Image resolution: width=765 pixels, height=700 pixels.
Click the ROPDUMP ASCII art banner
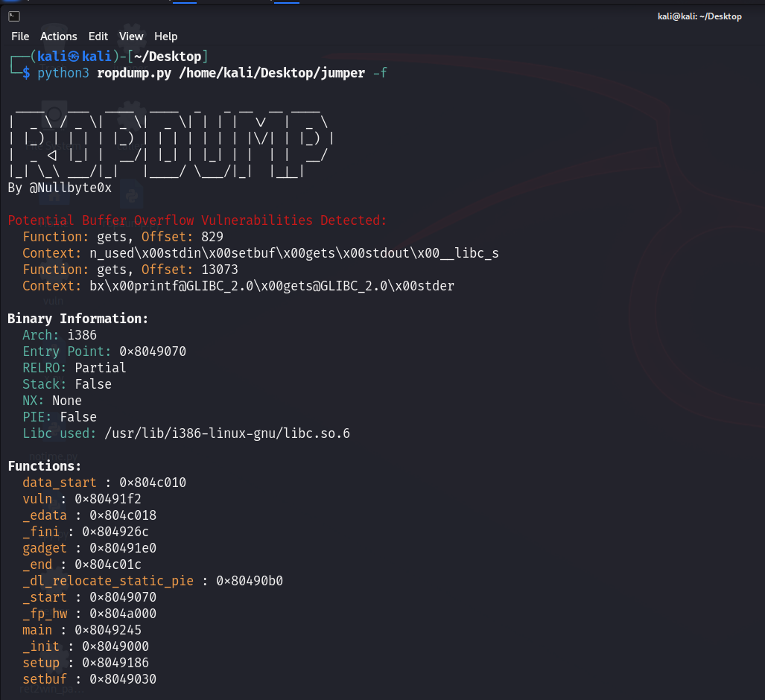pyautogui.click(x=171, y=141)
